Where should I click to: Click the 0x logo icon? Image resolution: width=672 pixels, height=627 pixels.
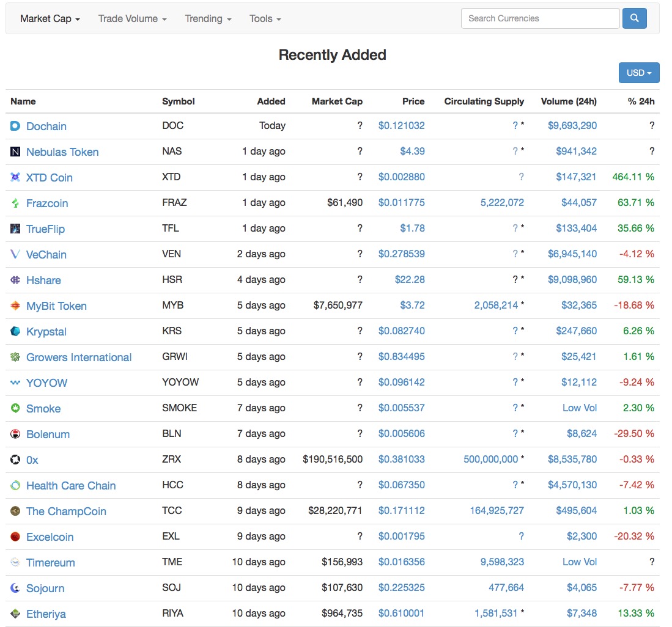click(x=15, y=460)
